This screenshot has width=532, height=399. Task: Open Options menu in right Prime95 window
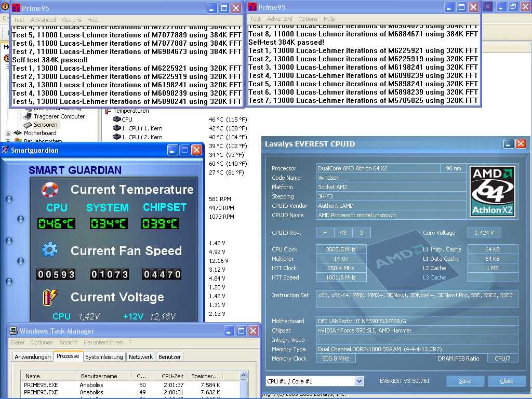point(308,19)
